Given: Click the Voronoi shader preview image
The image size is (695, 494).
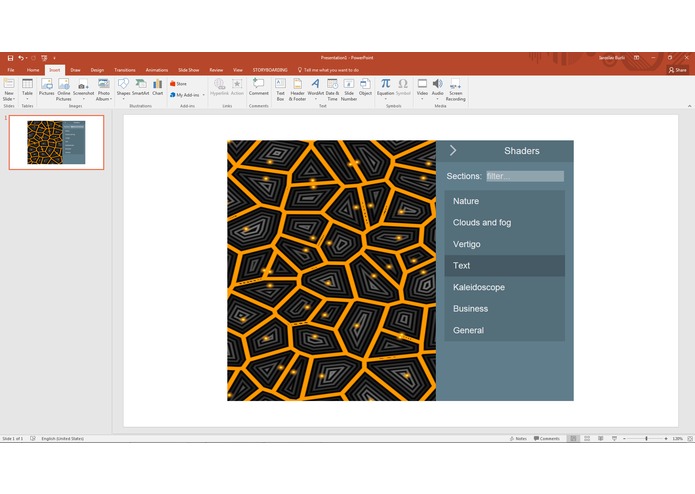Looking at the screenshot, I should point(332,271).
